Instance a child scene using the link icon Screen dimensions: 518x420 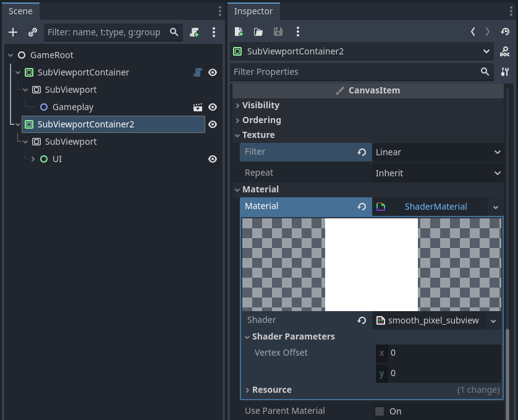[32, 32]
